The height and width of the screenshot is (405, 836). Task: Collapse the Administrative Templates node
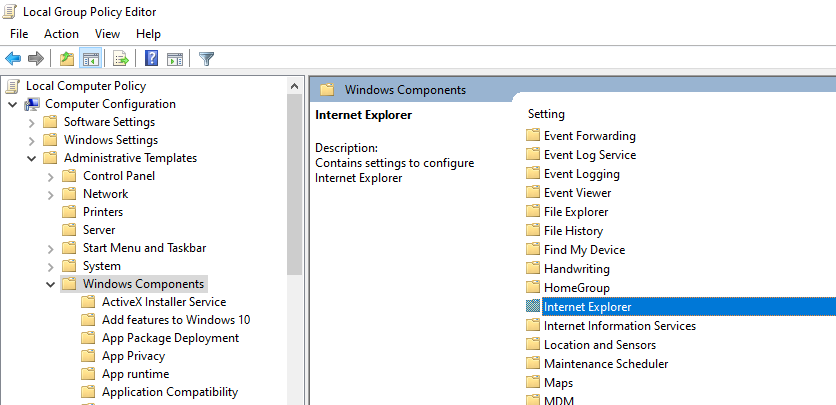31,158
